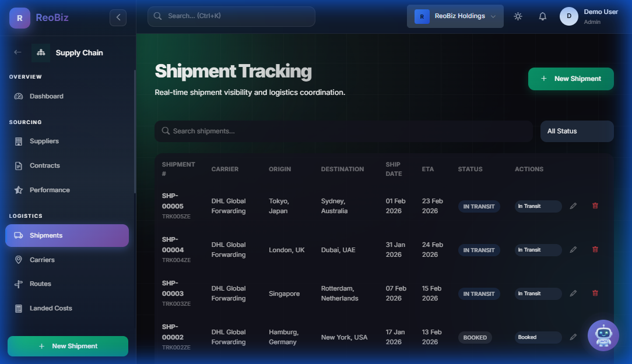Toggle the theme with the sun icon
The height and width of the screenshot is (364, 632).
pos(518,16)
